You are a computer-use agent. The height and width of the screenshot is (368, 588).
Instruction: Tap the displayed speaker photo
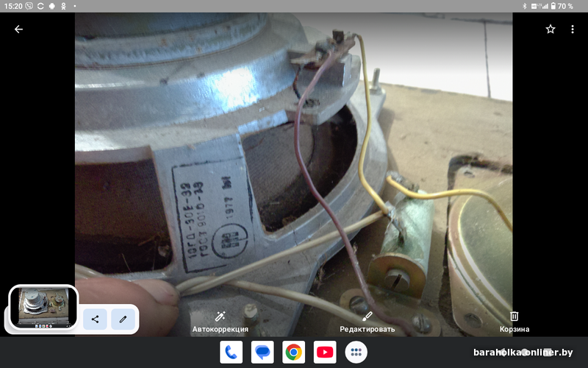[293, 174]
